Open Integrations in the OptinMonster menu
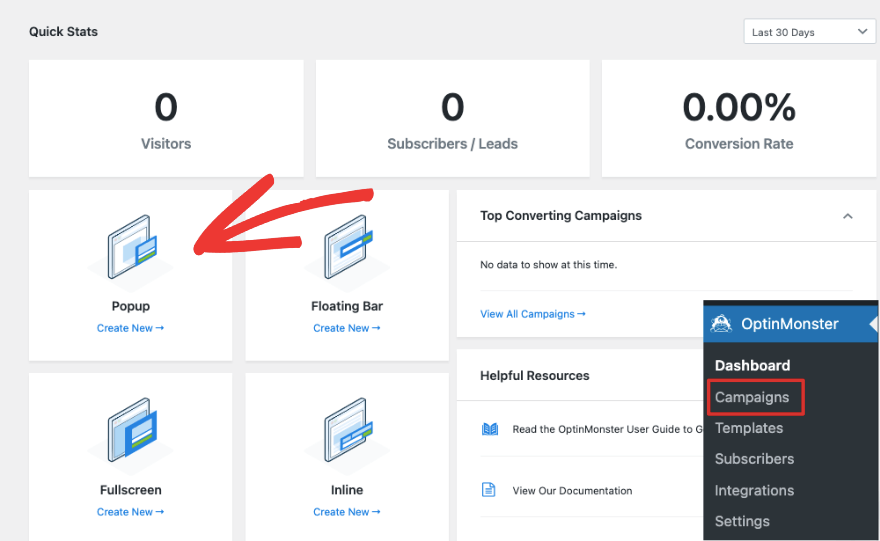The width and height of the screenshot is (880, 541). 754,490
